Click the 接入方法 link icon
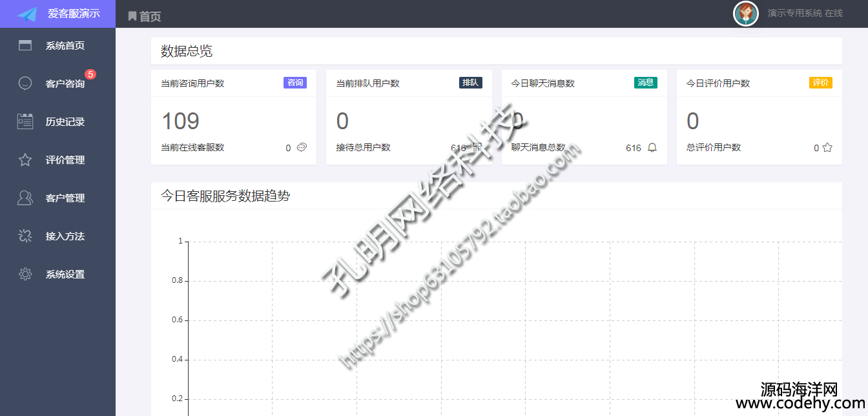Screen dimensions: 868x416 (25, 236)
